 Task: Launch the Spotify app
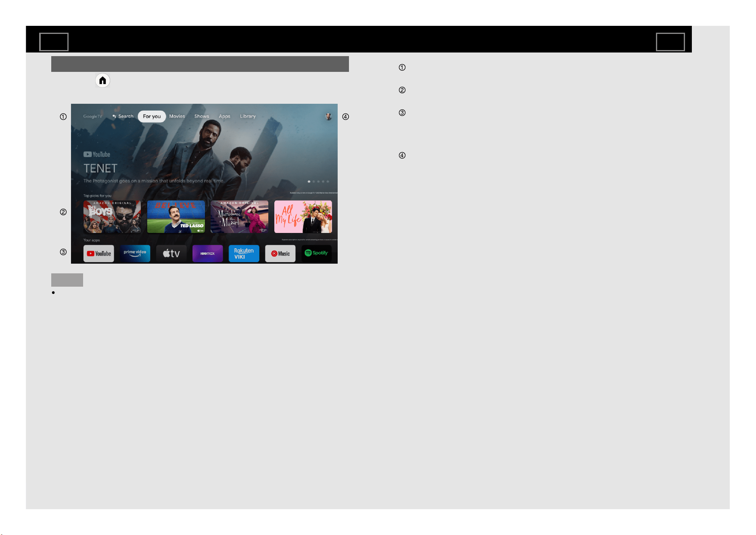[x=317, y=254]
